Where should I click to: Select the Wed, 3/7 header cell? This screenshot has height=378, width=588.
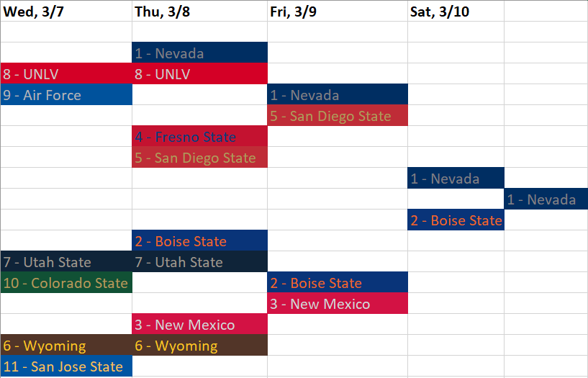point(65,12)
